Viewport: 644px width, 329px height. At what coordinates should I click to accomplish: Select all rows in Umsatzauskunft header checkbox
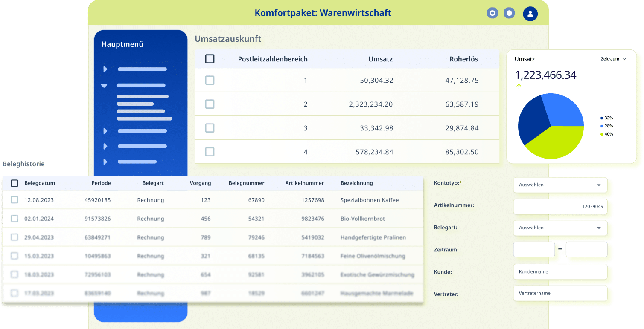(210, 59)
